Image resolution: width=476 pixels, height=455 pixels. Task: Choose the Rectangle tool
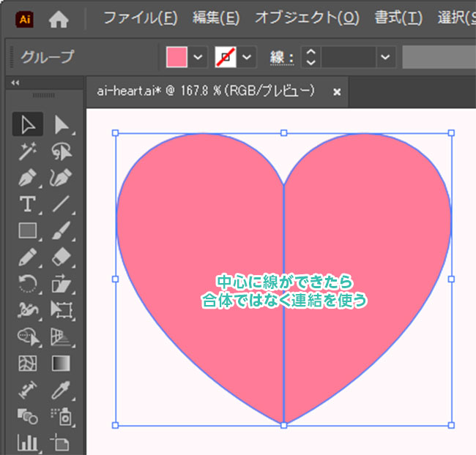tap(28, 231)
